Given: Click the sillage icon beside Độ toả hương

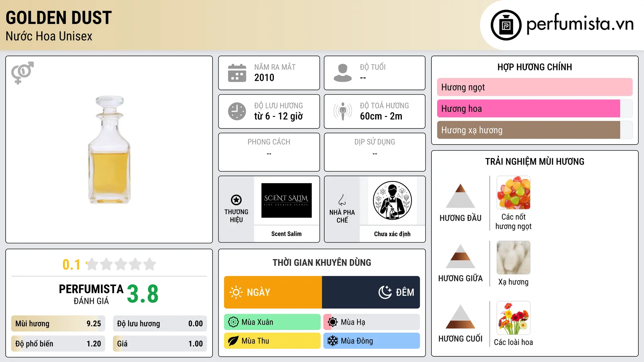Looking at the screenshot, I should click(x=343, y=111).
